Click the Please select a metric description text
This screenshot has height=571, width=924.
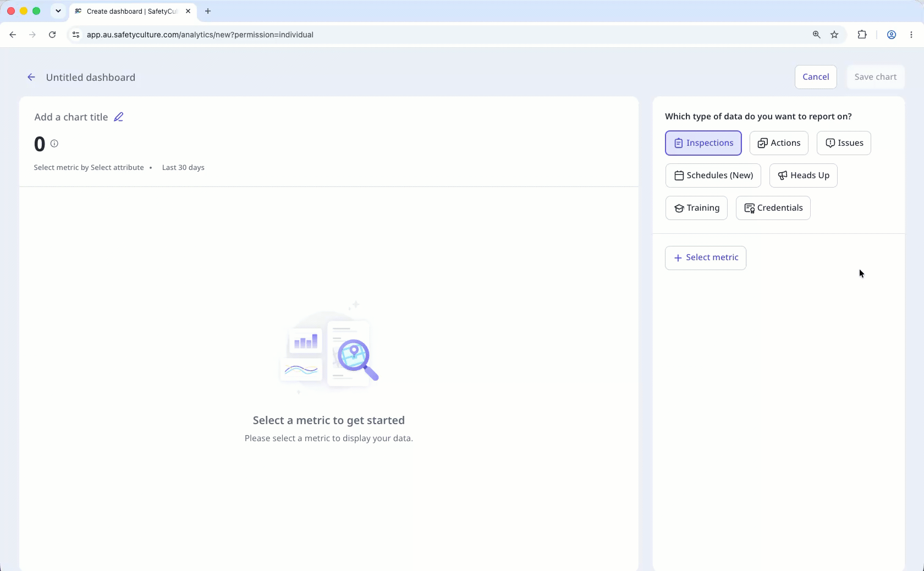[x=329, y=438]
